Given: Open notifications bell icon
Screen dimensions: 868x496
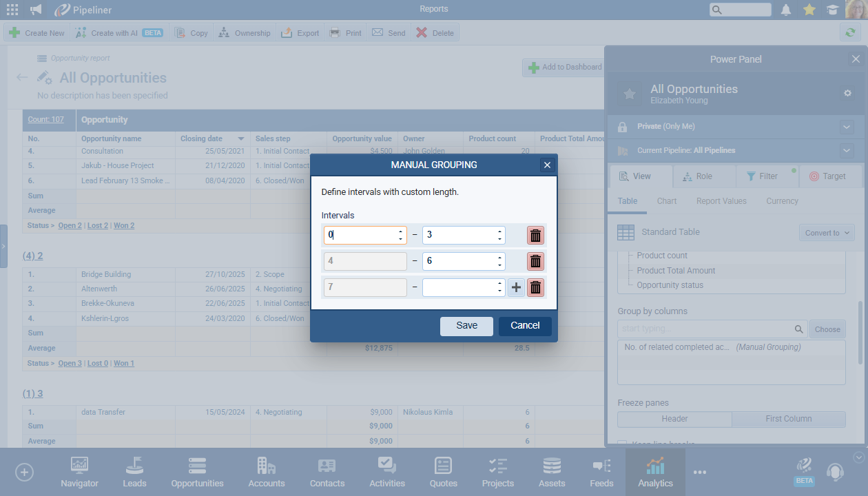Looking at the screenshot, I should point(786,10).
